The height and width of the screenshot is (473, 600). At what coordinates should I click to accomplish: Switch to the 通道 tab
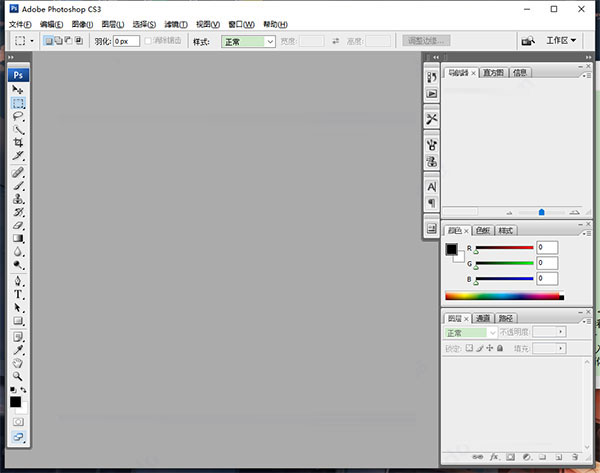click(x=483, y=318)
